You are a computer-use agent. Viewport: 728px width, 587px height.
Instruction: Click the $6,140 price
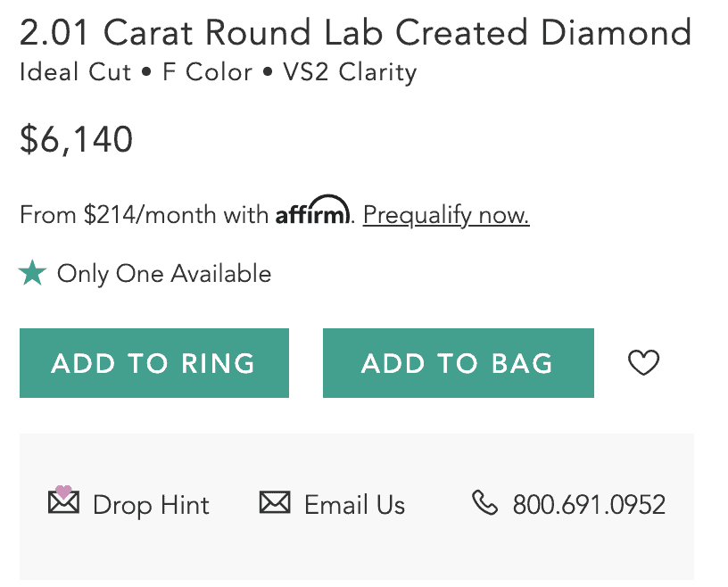click(77, 140)
